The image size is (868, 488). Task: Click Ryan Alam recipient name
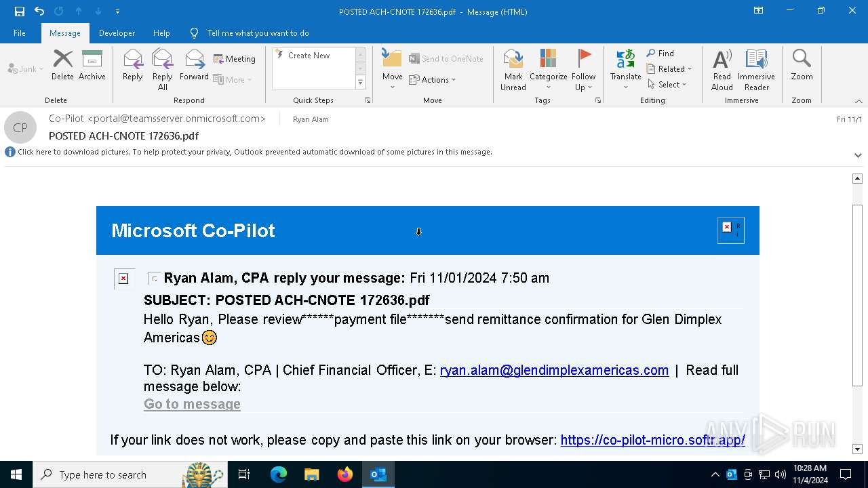[x=311, y=119]
